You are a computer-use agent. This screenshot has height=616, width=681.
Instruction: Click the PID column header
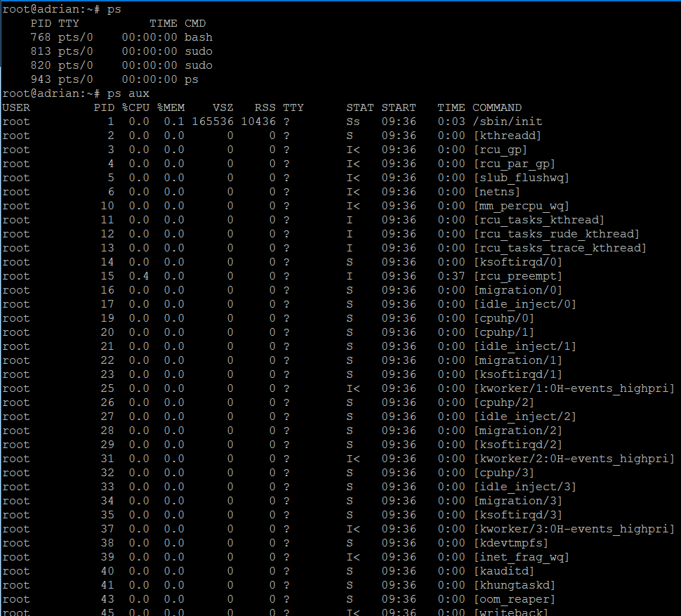coord(104,107)
